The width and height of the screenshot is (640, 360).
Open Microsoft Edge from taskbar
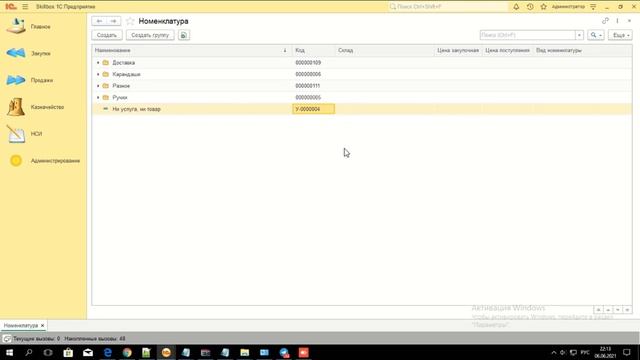point(107,353)
